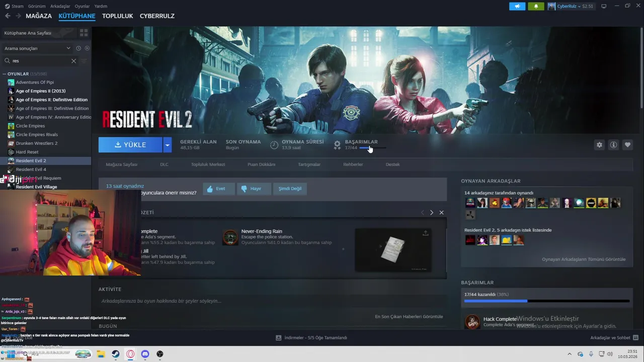
Task: Open the DLC link
Action: [164, 164]
